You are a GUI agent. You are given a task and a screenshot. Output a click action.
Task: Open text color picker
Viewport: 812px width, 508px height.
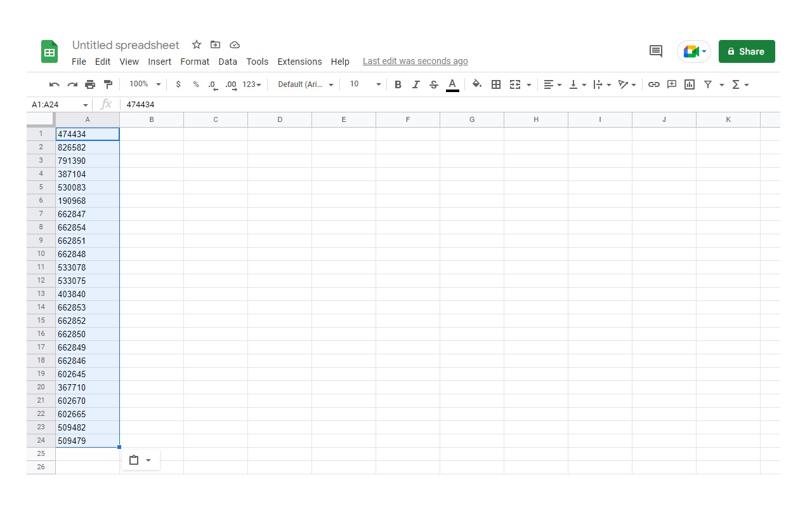452,84
